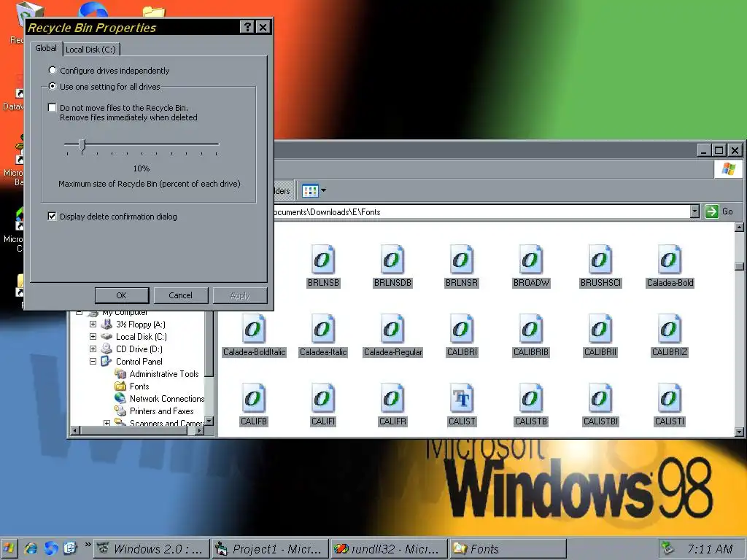The image size is (747, 560).
Task: Click the file list scroll down arrow
Action: click(x=739, y=432)
